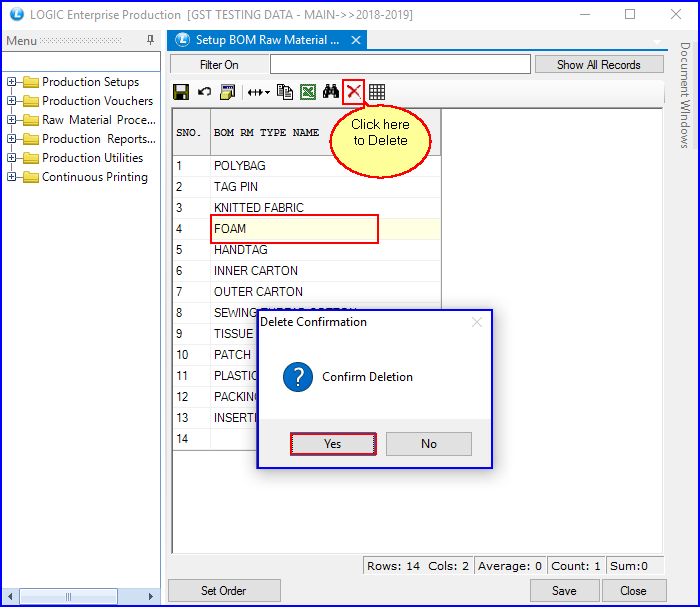
Task: Click the grid layout toolbar icon
Action: [377, 92]
